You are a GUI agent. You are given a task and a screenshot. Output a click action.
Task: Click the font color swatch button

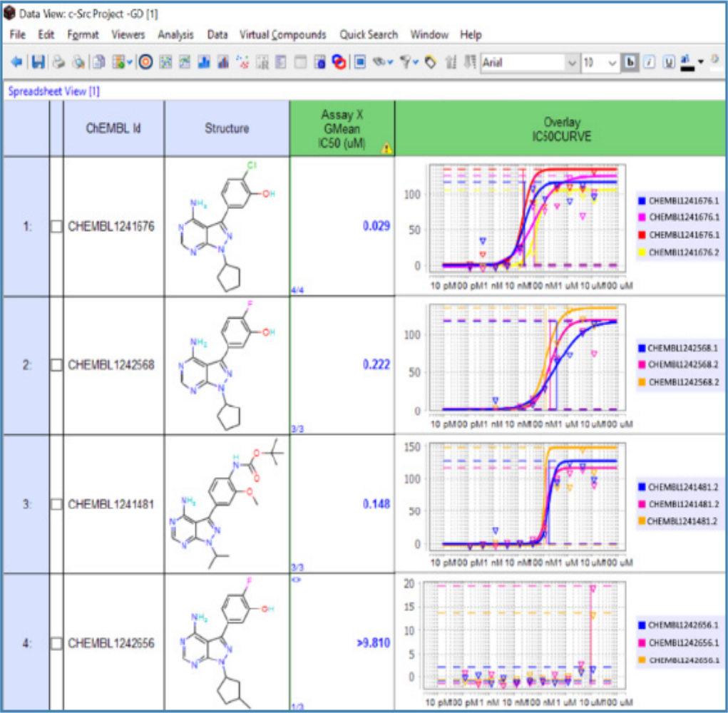point(687,62)
